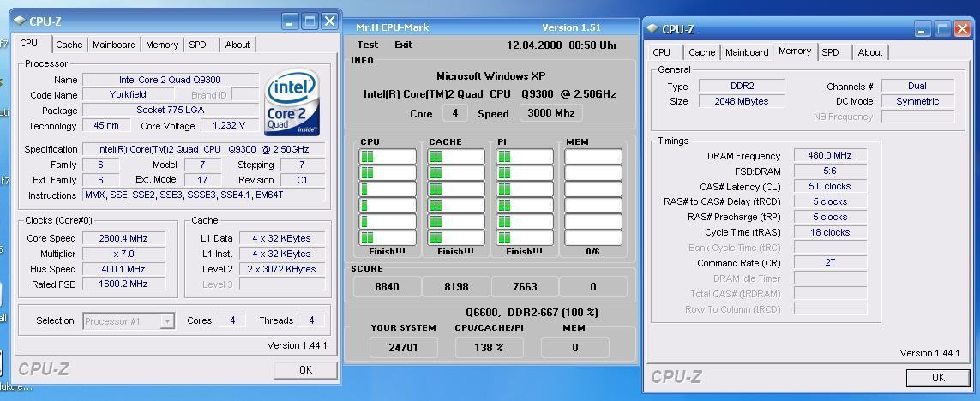980x401 pixels.
Task: Close the right CPU-Z Memory window
Action: 963,29
